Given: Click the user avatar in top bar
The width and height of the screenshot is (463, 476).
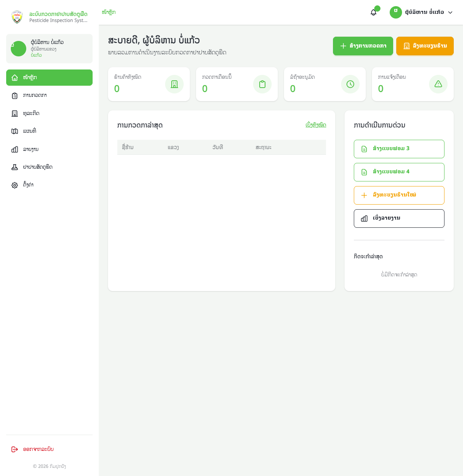Looking at the screenshot, I should 396,12.
